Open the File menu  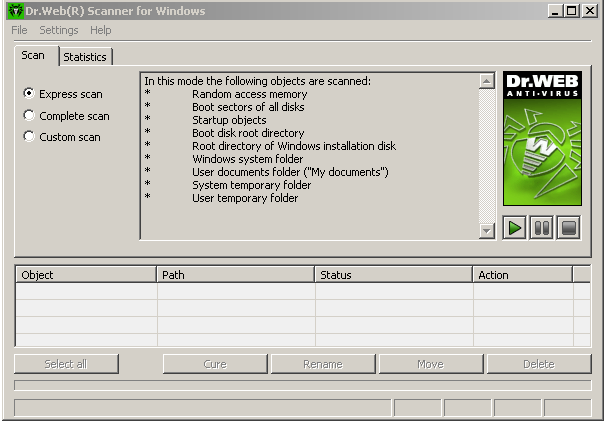click(19, 30)
